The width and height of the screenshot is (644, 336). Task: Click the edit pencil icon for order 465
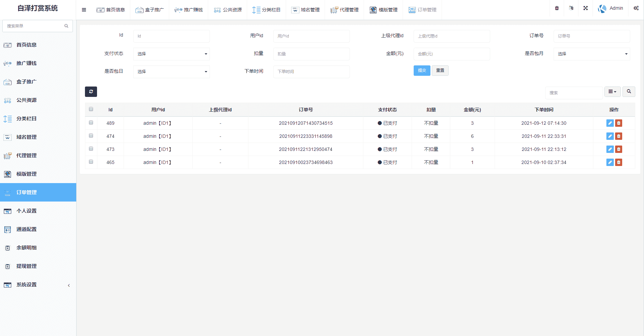click(610, 162)
